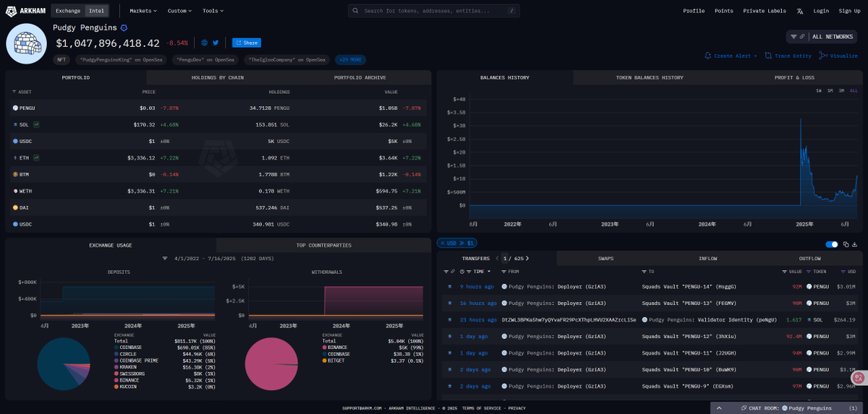Open the Token Balances History tab
The width and height of the screenshot is (868, 414).
pyautogui.click(x=649, y=77)
